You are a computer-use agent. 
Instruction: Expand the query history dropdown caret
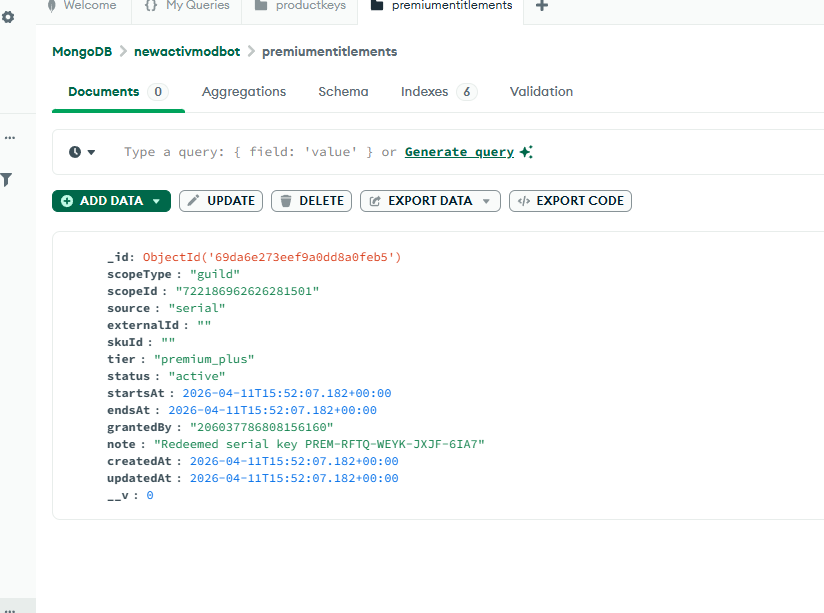(92, 152)
